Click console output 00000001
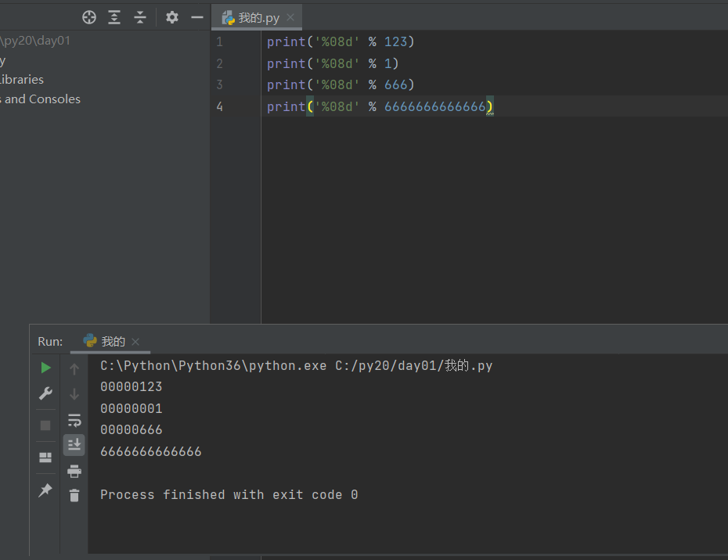Image resolution: width=728 pixels, height=560 pixels. pyautogui.click(x=132, y=409)
